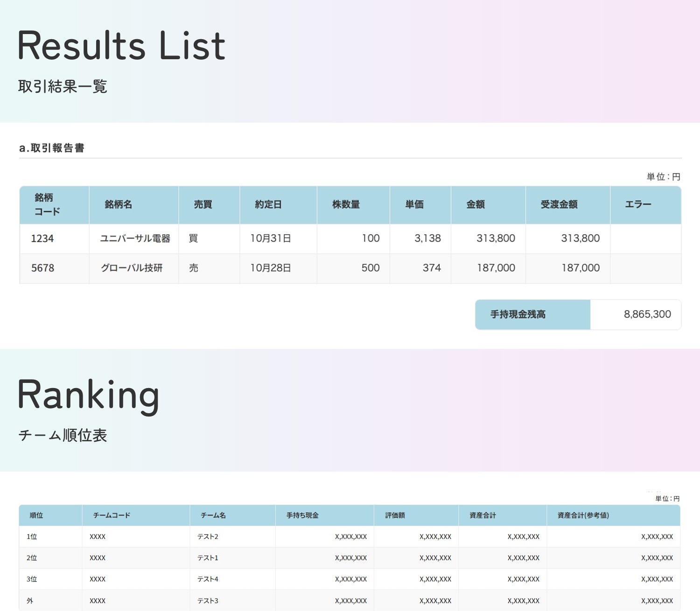Click team name テスト4 in ranking
The image size is (700, 611).
(x=208, y=579)
